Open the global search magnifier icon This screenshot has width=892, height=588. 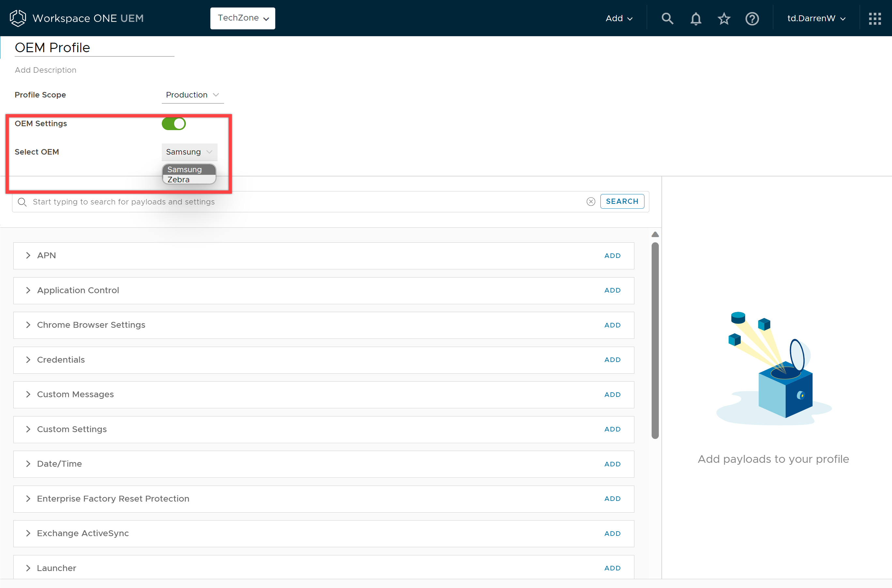(667, 18)
